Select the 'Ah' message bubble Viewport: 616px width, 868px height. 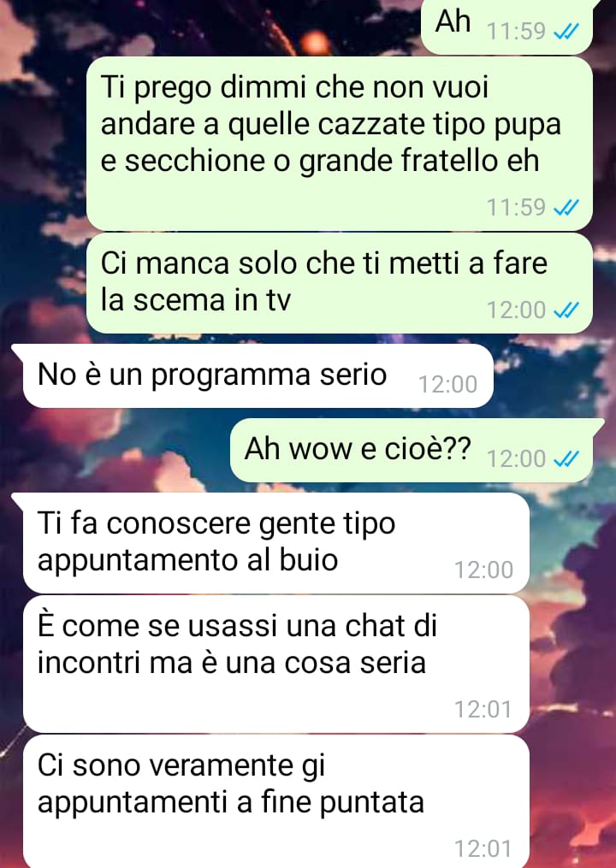506,26
